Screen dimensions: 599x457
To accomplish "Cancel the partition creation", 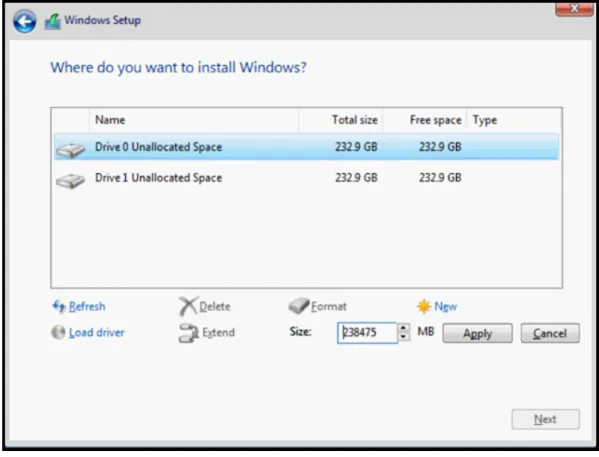I will [550, 333].
